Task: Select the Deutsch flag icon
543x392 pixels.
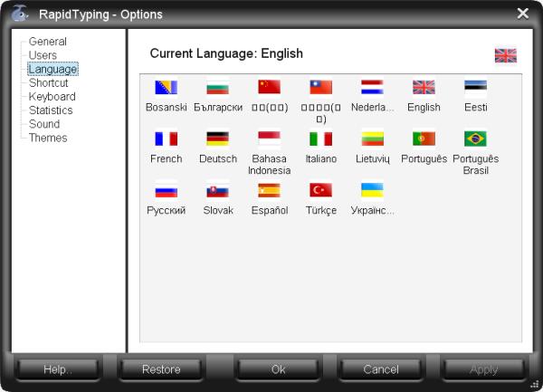Action: [x=218, y=139]
